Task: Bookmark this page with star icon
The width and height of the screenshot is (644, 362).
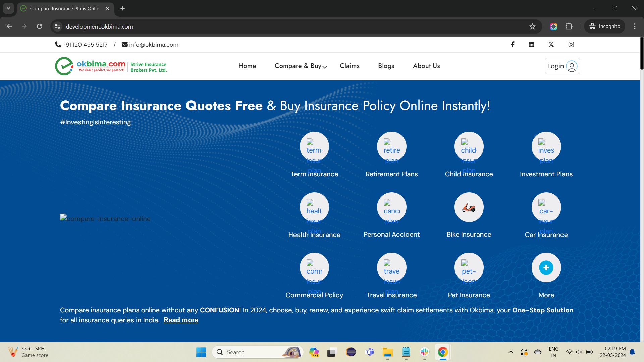Action: point(532,26)
